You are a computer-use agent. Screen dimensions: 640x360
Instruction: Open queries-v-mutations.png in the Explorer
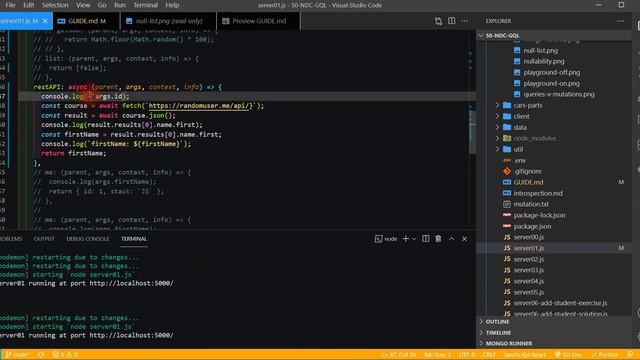click(x=559, y=94)
